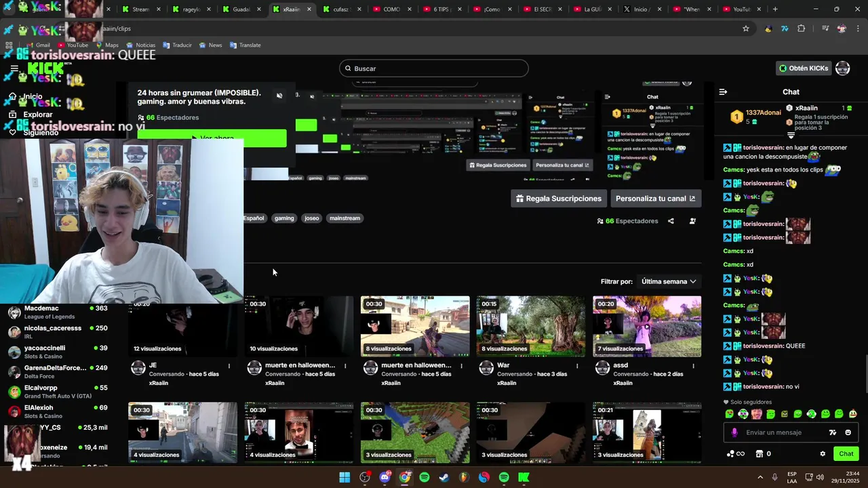
Task: Open Steam from the taskbar
Action: point(443,477)
